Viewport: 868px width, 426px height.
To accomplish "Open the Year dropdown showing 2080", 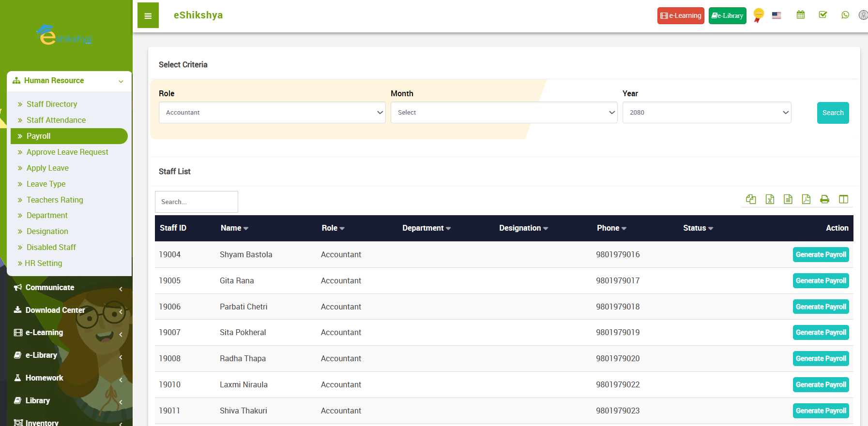I will pos(706,113).
